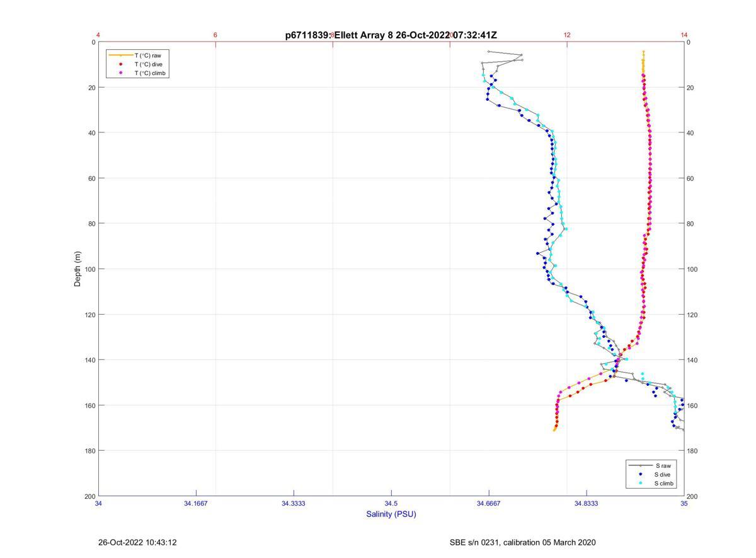Viewport: 756px width, 558px height.
Task: Click the gray raw-salinity line sample in legend
Action: click(640, 465)
